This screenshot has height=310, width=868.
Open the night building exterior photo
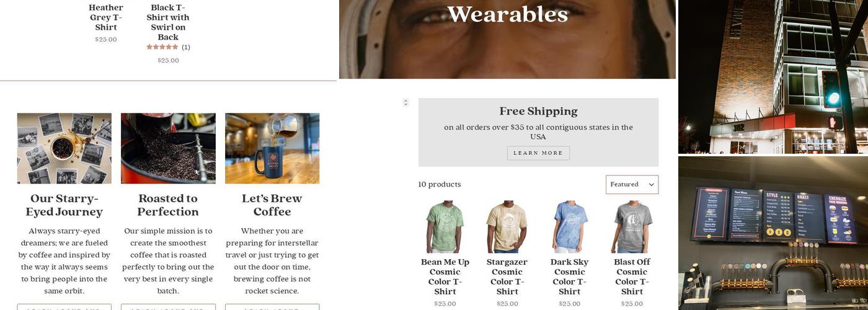pos(773,77)
